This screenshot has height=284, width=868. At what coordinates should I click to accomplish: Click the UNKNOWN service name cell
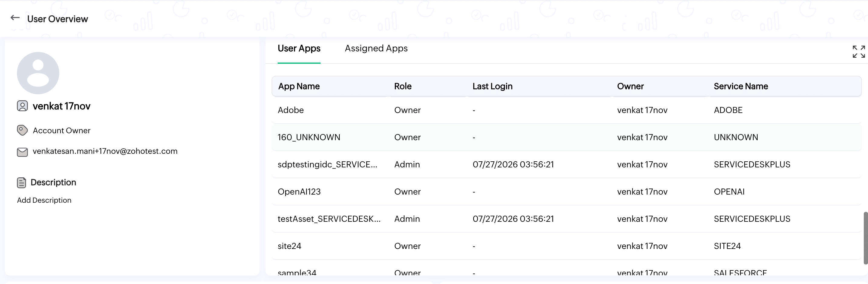[x=736, y=137]
